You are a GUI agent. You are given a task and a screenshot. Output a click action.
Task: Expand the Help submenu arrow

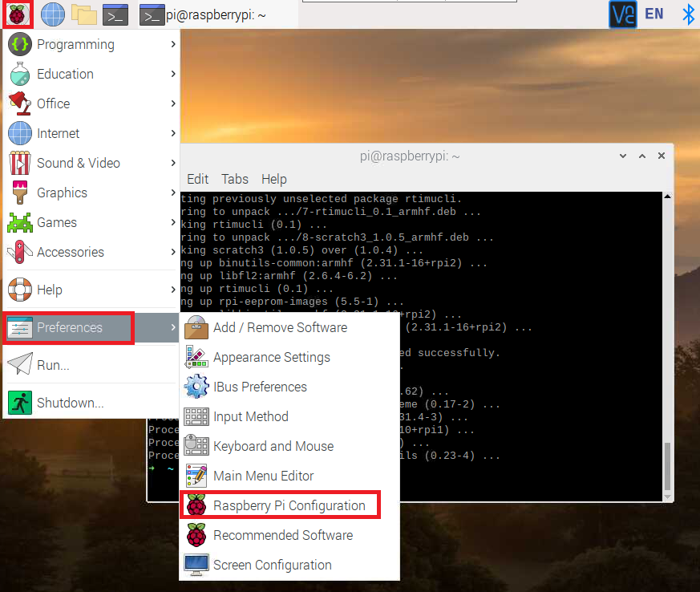pos(173,290)
